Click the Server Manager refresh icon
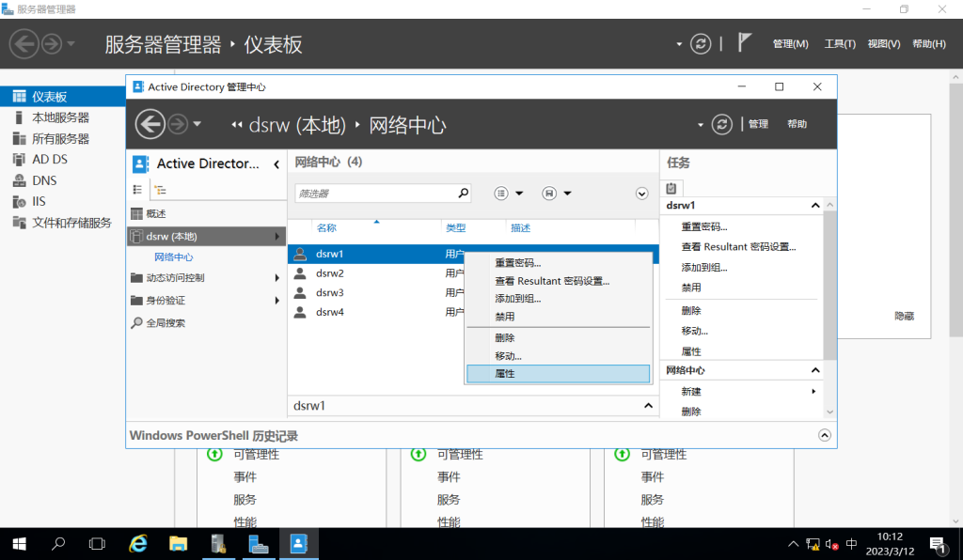This screenshot has width=963, height=560. point(700,43)
